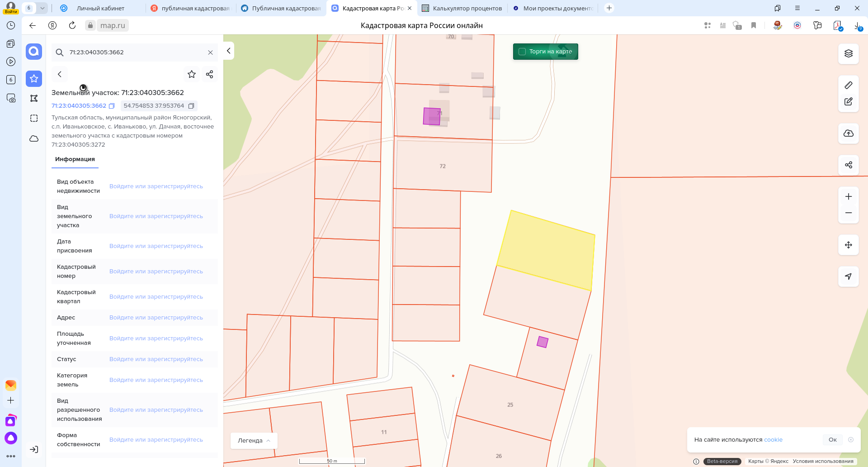Click 'Ок' on the cookie notice
This screenshot has width=868, height=467.
point(832,439)
